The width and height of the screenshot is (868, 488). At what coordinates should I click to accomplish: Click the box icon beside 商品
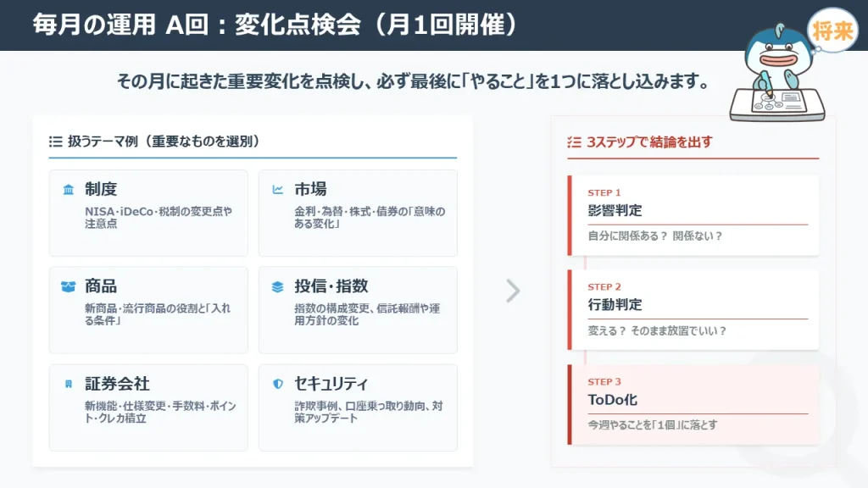(68, 287)
